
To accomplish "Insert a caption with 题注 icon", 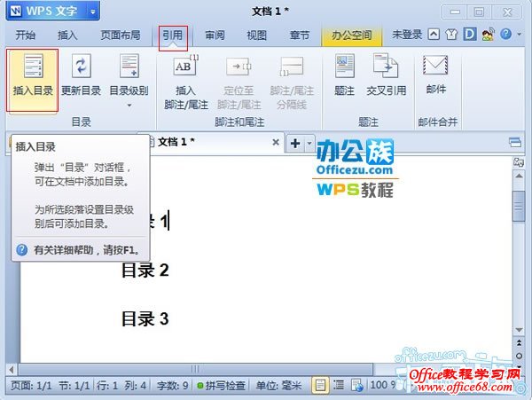I will [x=344, y=67].
